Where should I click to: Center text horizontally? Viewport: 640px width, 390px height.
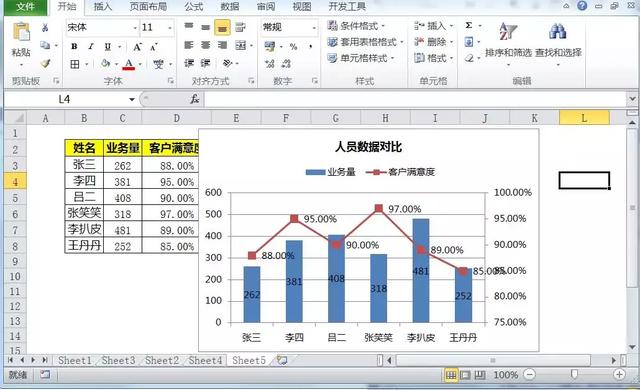[x=205, y=45]
